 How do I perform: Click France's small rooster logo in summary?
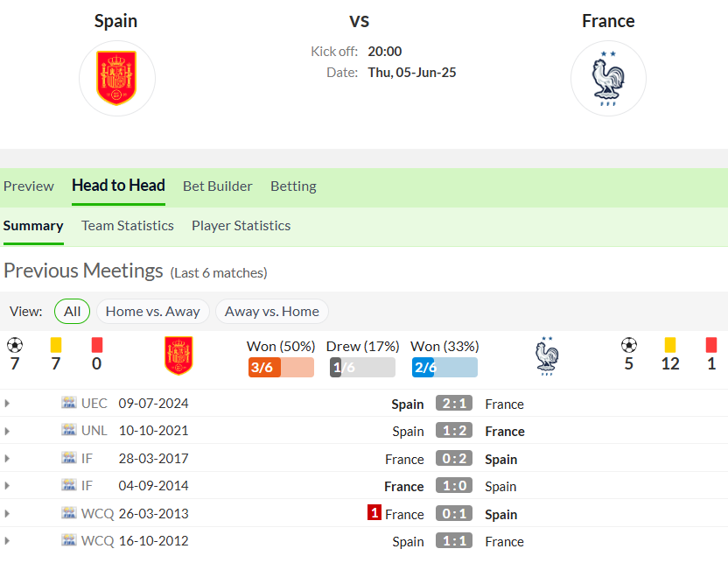tap(547, 355)
